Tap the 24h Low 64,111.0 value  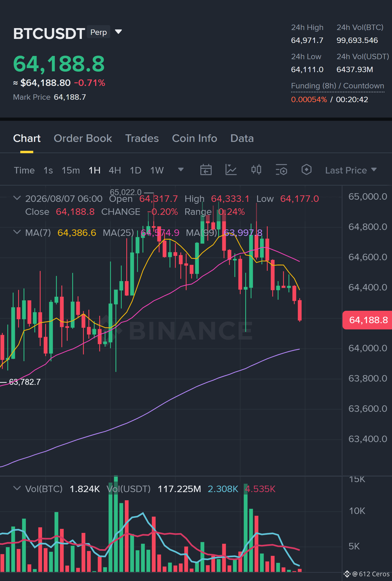[307, 69]
